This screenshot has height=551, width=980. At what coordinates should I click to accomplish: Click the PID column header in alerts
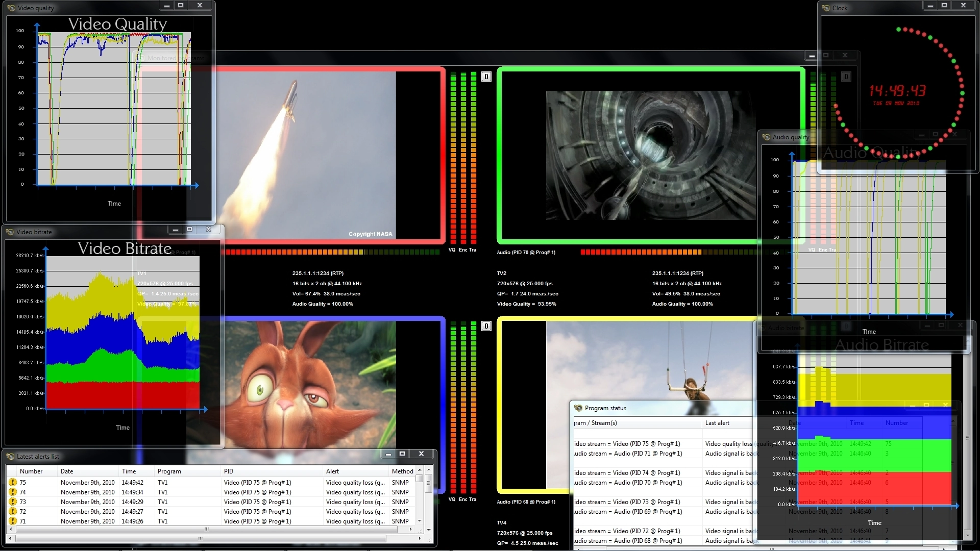click(272, 471)
